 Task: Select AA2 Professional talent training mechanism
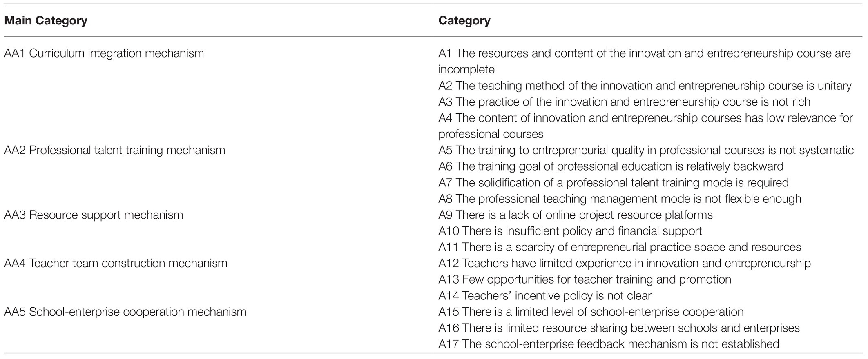115,150
